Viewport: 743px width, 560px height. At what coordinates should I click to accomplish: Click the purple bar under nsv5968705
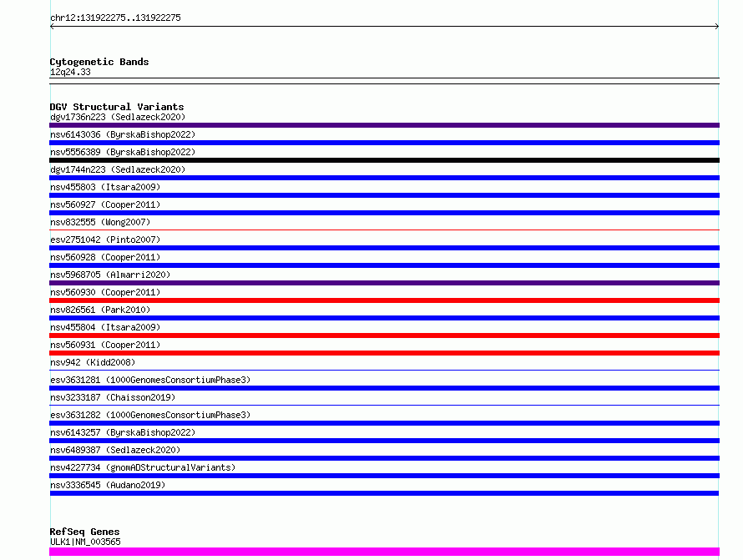click(x=384, y=283)
